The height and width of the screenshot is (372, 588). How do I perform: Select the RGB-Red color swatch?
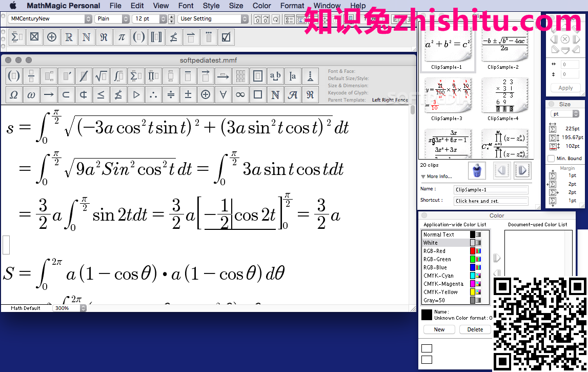coord(473,251)
